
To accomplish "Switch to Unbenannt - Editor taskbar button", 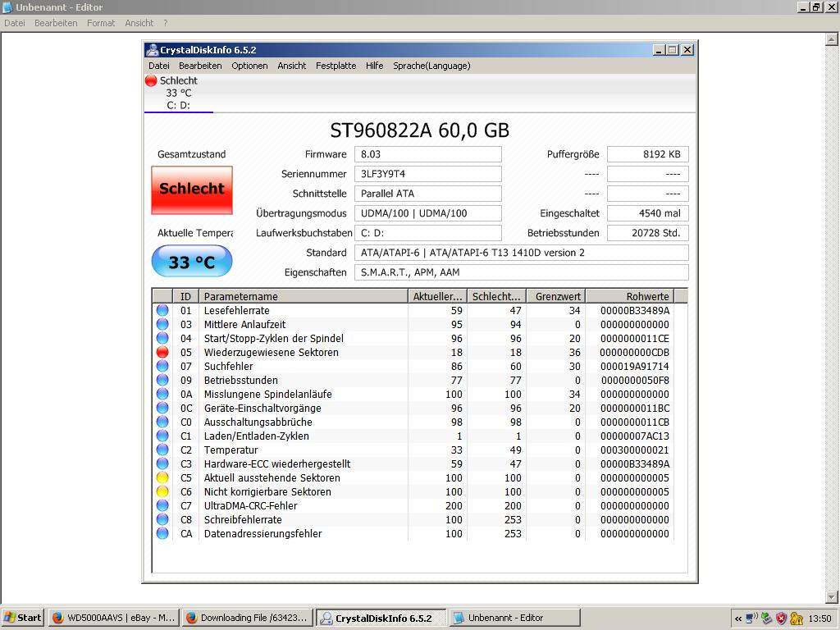I will coord(514,618).
